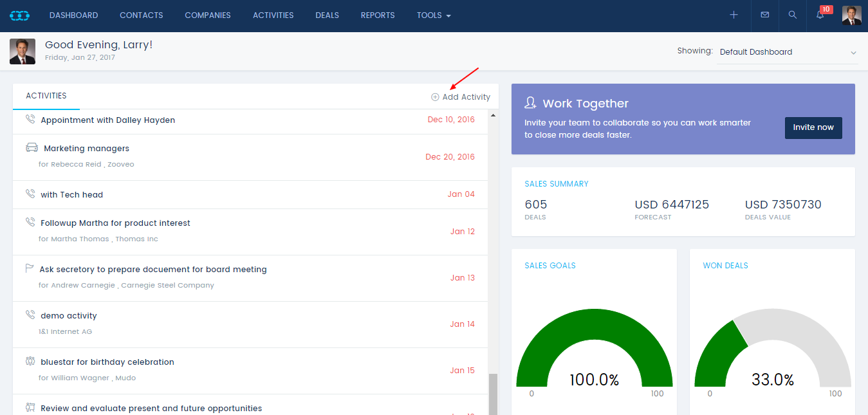The width and height of the screenshot is (868, 415).
Task: Open Appointment with Dalley Hayden activity
Action: pyautogui.click(x=108, y=120)
